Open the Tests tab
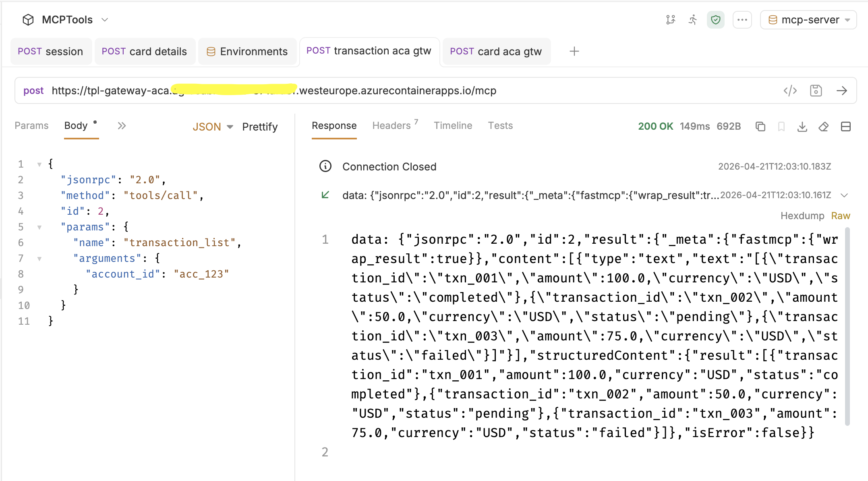The image size is (868, 481). 501,126
